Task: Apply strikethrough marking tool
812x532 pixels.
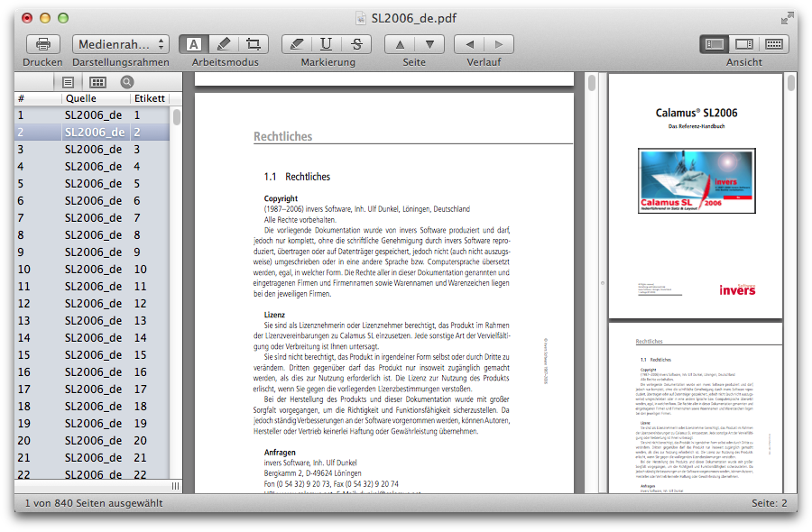Action: [x=356, y=44]
